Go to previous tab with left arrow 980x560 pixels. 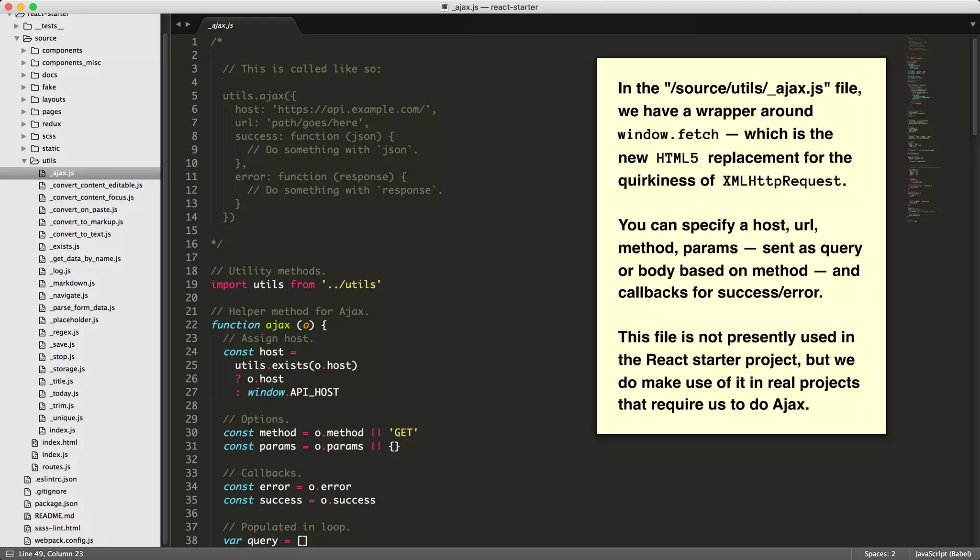coord(178,24)
